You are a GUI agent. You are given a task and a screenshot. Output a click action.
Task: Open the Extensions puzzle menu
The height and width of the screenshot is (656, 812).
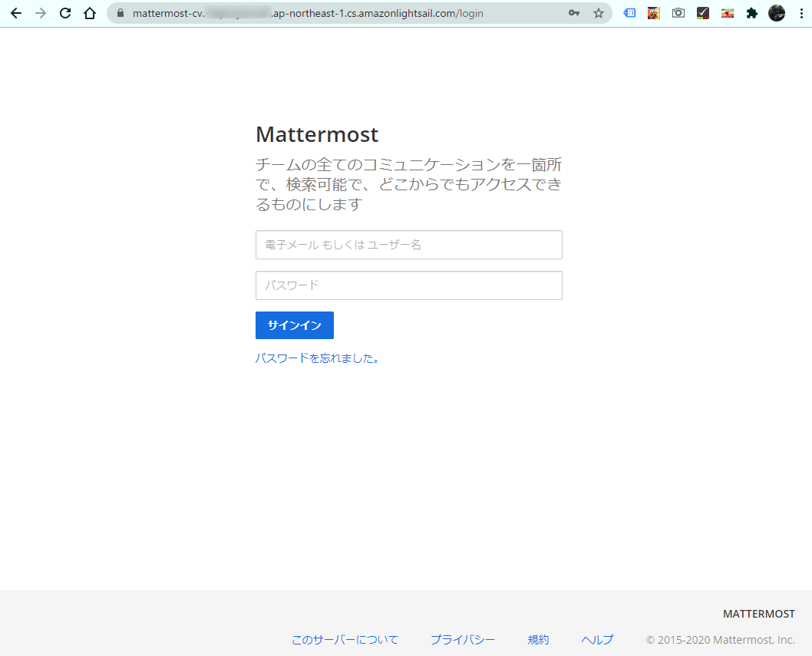coord(752,13)
